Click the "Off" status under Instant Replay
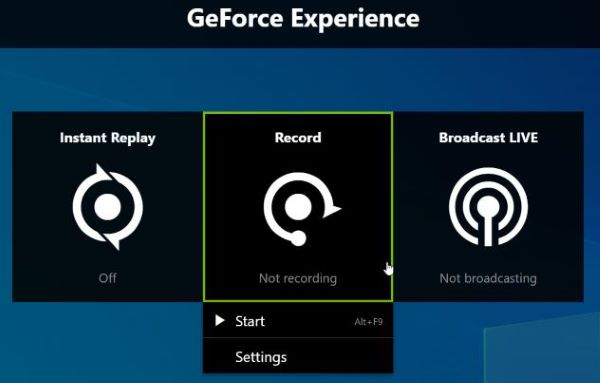The height and width of the screenshot is (383, 600). [x=108, y=278]
